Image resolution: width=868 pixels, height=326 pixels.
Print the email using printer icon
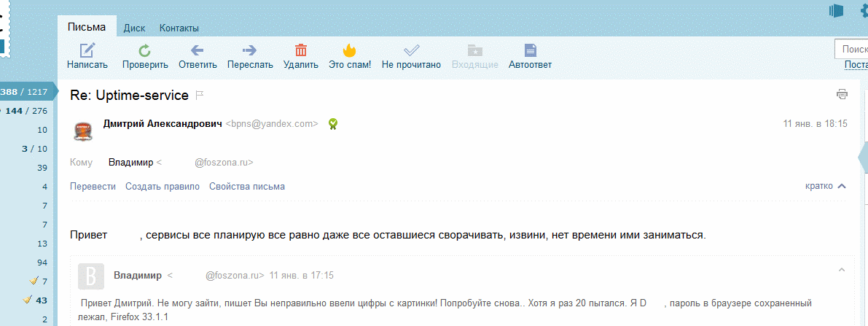(842, 94)
